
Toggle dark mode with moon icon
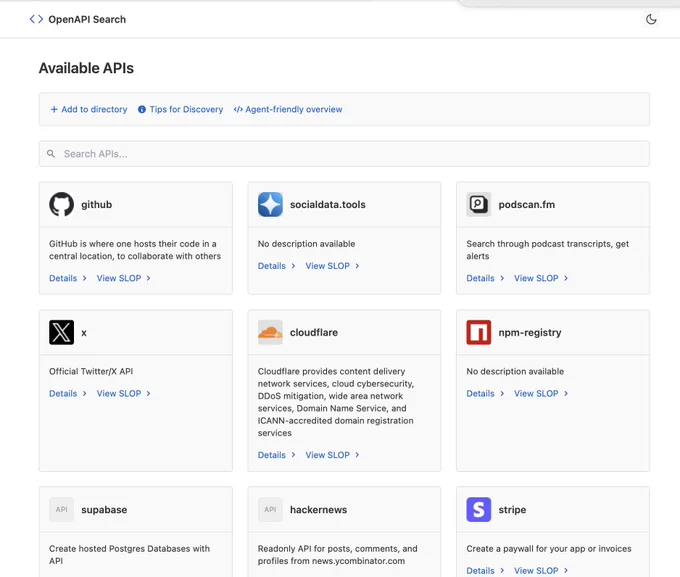(651, 19)
